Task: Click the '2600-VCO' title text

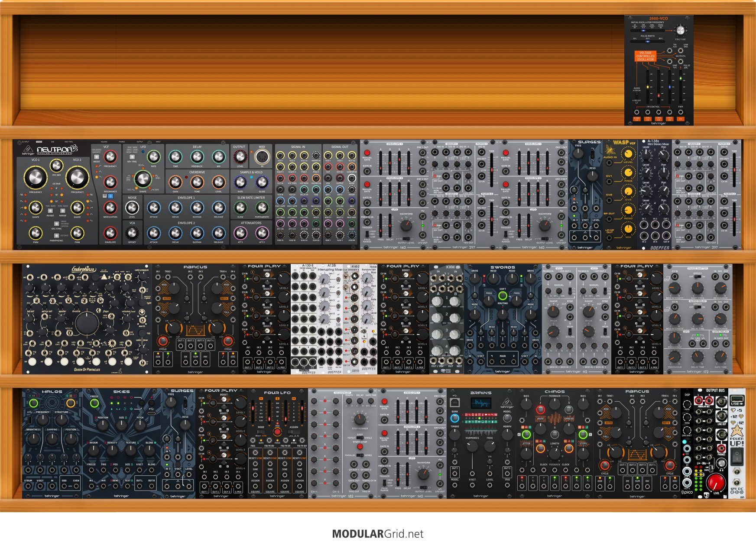Action: 659,19
